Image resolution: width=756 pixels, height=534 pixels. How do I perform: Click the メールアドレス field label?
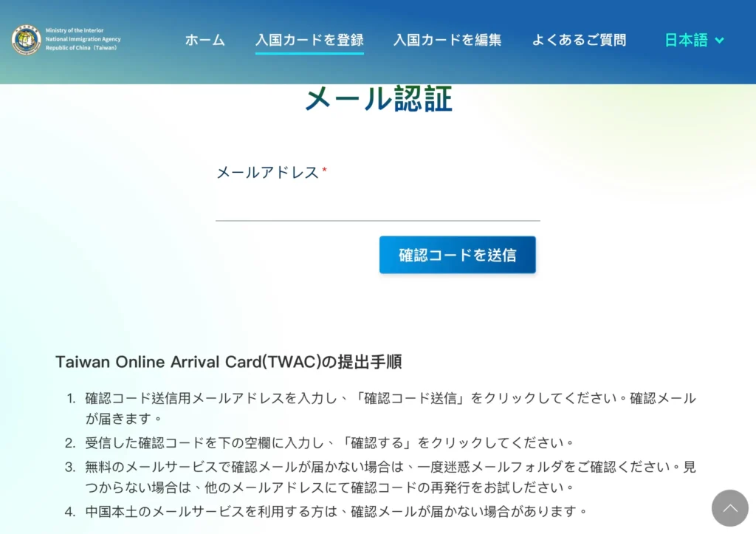pos(267,172)
